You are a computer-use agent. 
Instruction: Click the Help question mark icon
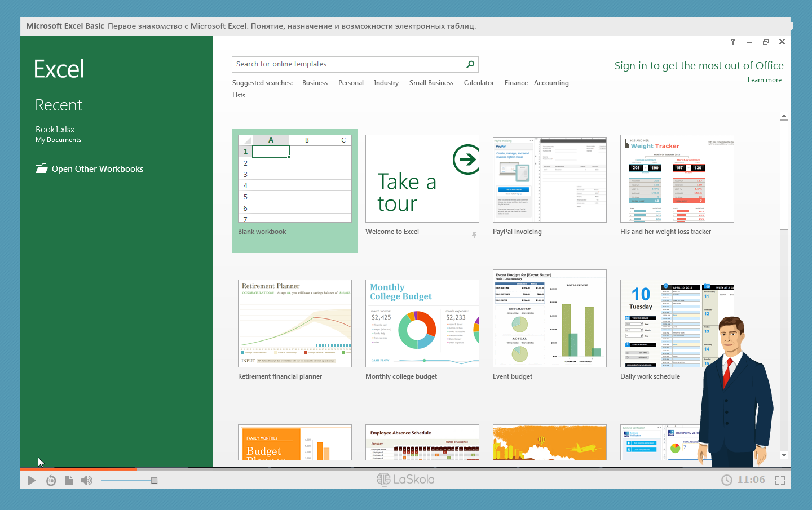pyautogui.click(x=732, y=42)
